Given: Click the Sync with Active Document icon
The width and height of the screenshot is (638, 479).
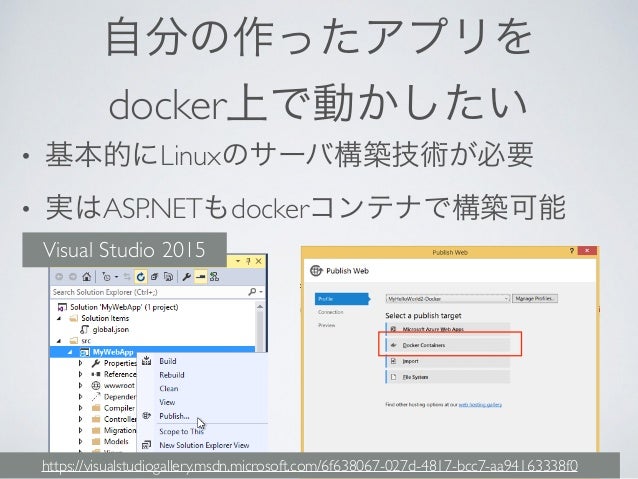Looking at the screenshot, I should (127, 277).
